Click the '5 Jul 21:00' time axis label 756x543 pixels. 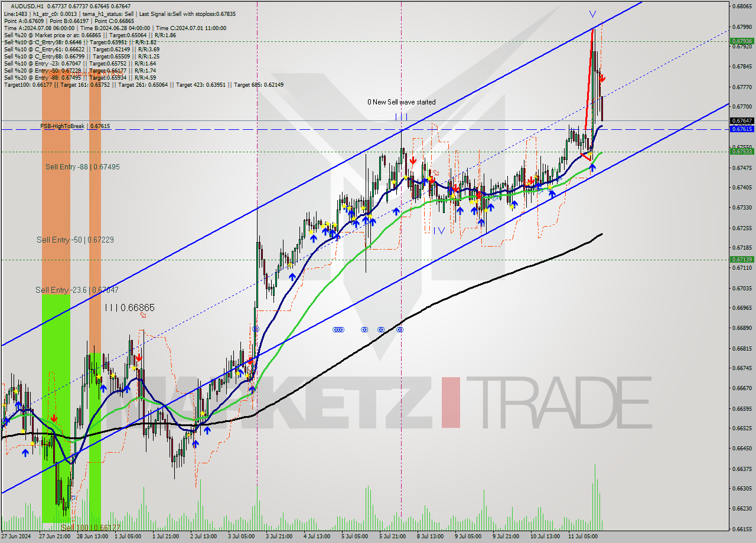[x=393, y=537]
